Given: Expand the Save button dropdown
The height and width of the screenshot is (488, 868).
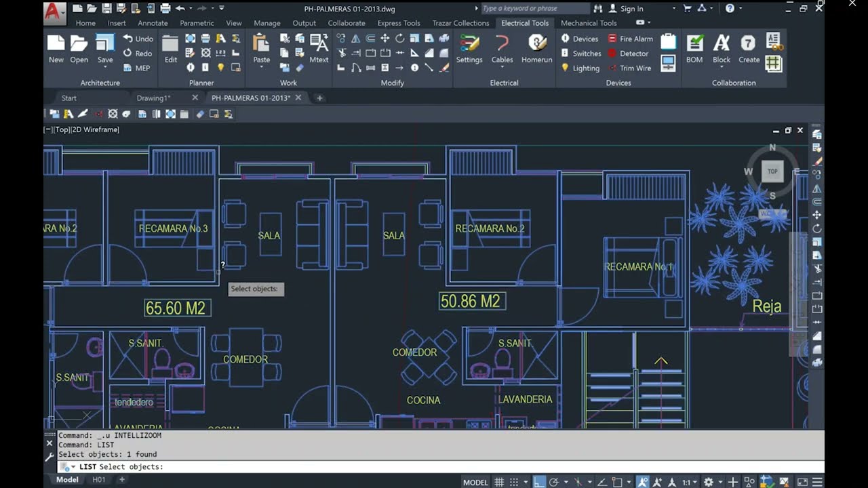Looking at the screenshot, I should point(105,68).
